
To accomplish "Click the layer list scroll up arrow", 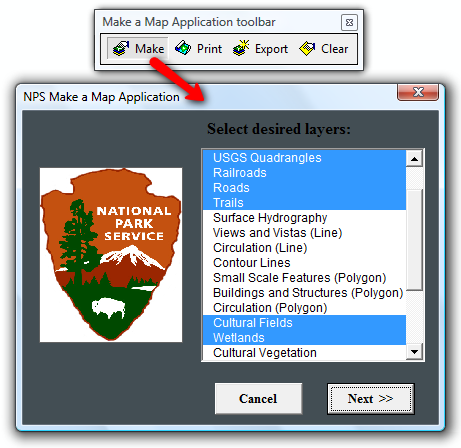I will click(414, 159).
